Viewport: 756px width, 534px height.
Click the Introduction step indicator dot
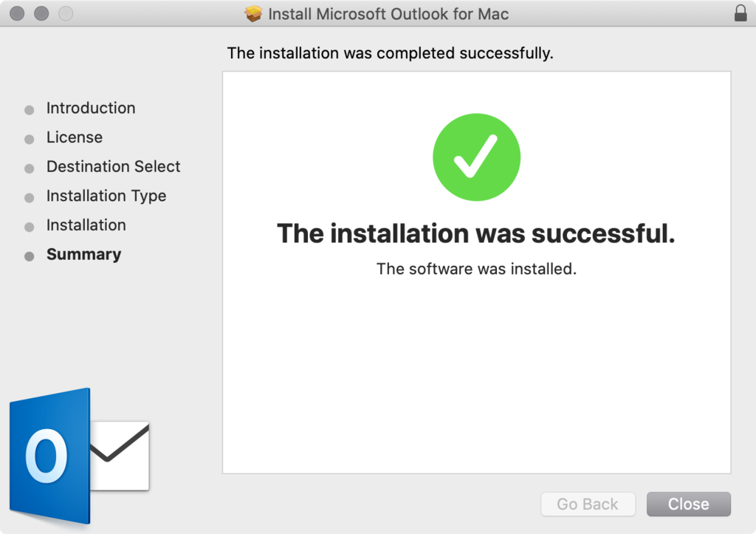point(28,109)
